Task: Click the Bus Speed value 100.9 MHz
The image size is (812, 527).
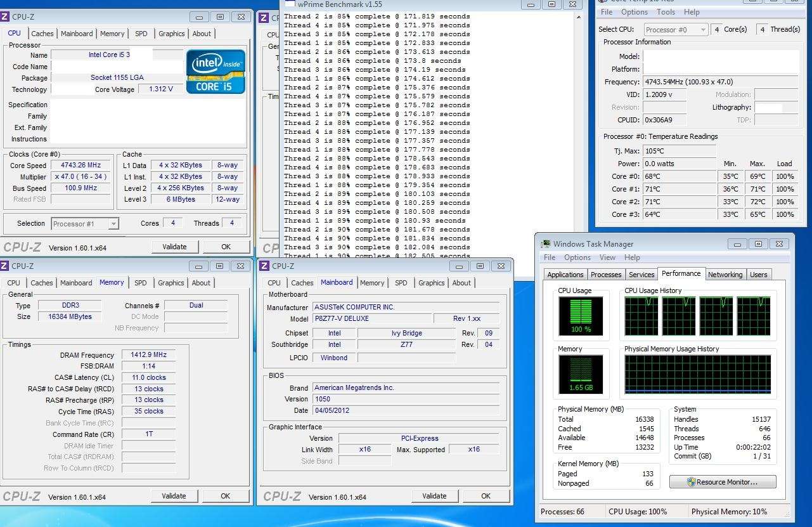Action: [81, 188]
